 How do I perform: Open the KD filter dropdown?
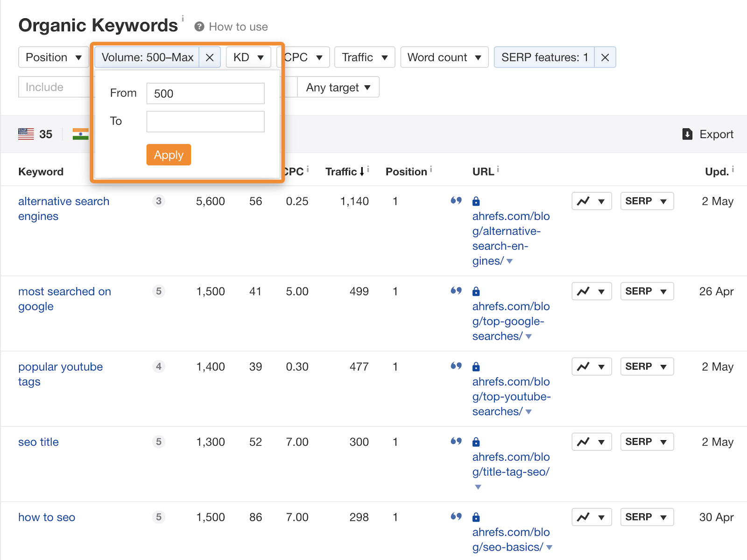[x=248, y=57]
